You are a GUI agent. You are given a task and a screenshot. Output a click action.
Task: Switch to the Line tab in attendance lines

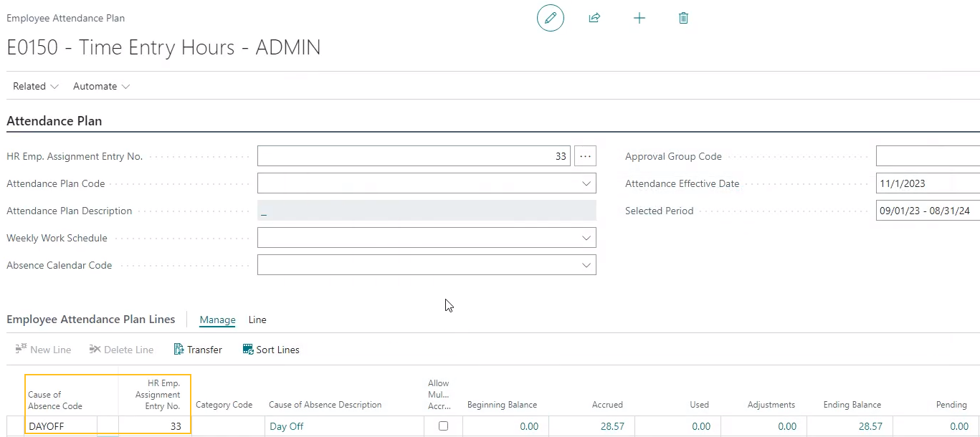[x=257, y=320]
